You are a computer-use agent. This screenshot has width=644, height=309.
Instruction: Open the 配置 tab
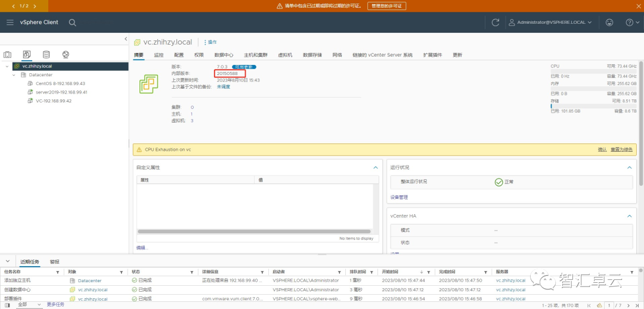click(179, 55)
